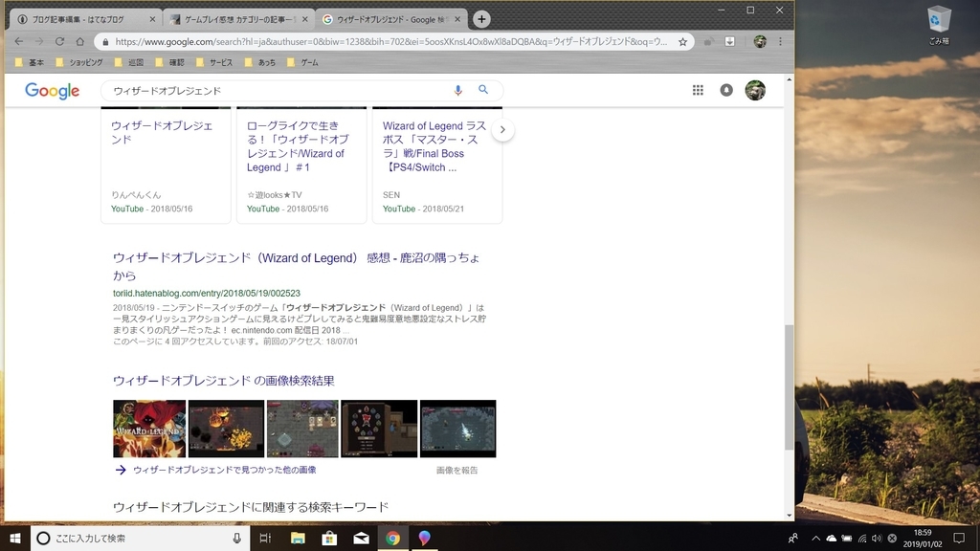980x551 pixels.
Task: Switch to the ゲームプレイ感想 カテゴリー tab
Action: point(238,19)
